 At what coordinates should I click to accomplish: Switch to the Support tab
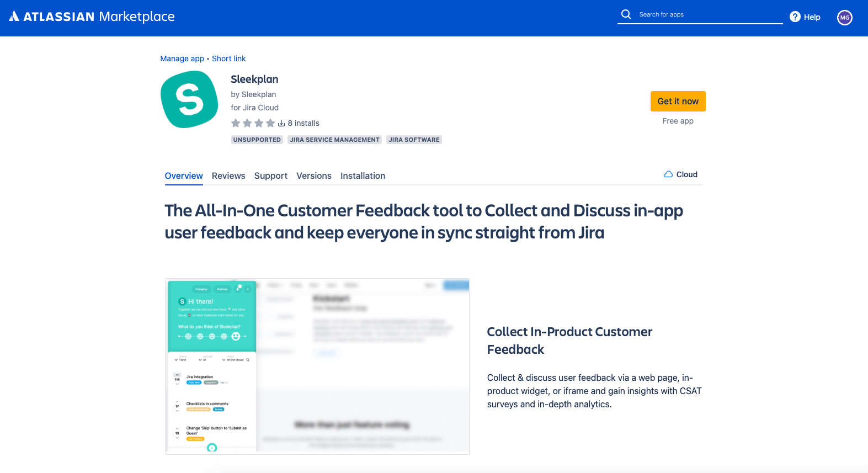[271, 176]
